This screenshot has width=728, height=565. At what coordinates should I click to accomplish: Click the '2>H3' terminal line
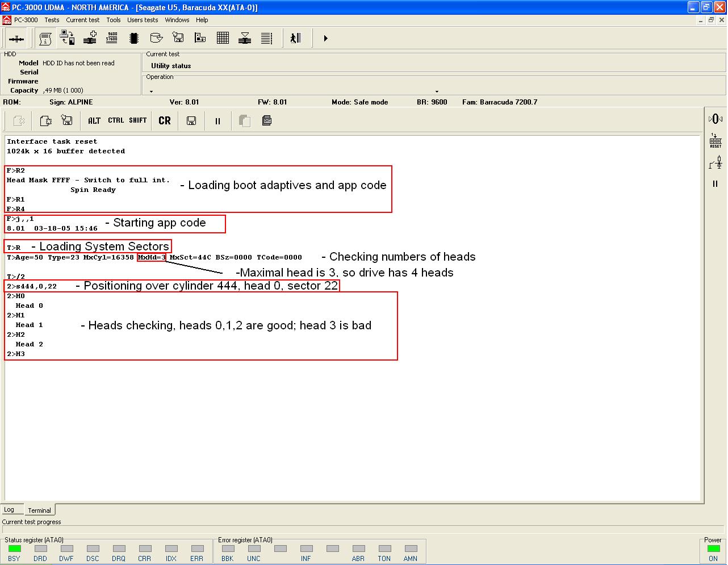pyautogui.click(x=16, y=354)
